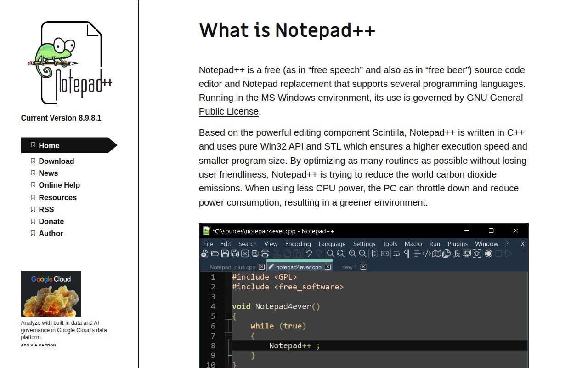Toggle the Word Wrap toolbar icon

396,253
